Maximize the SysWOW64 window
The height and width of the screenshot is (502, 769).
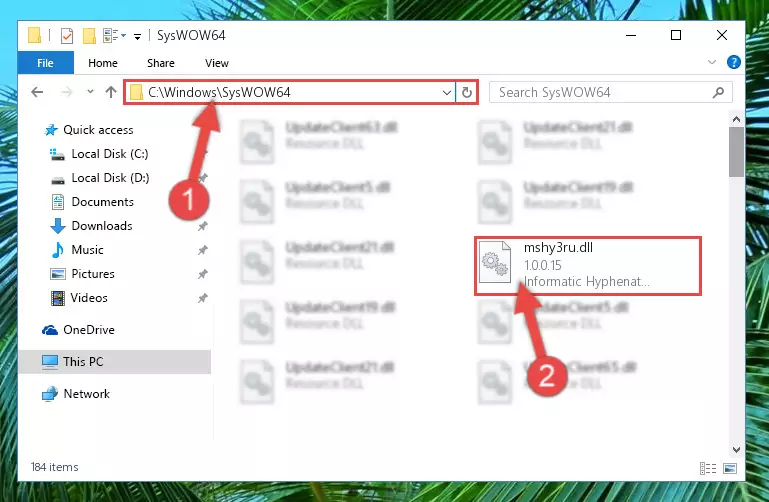676,35
